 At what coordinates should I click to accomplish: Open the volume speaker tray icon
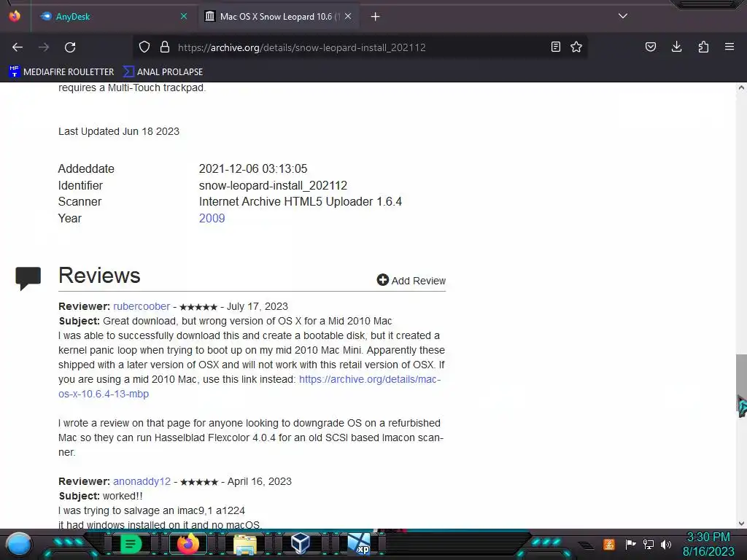666,544
